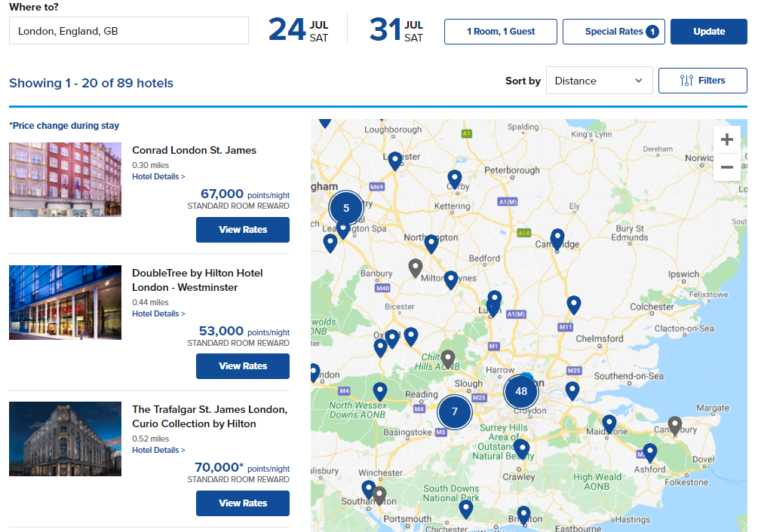The width and height of the screenshot is (758, 532).
Task: Open the London cluster marker showing 48
Action: pos(521,392)
